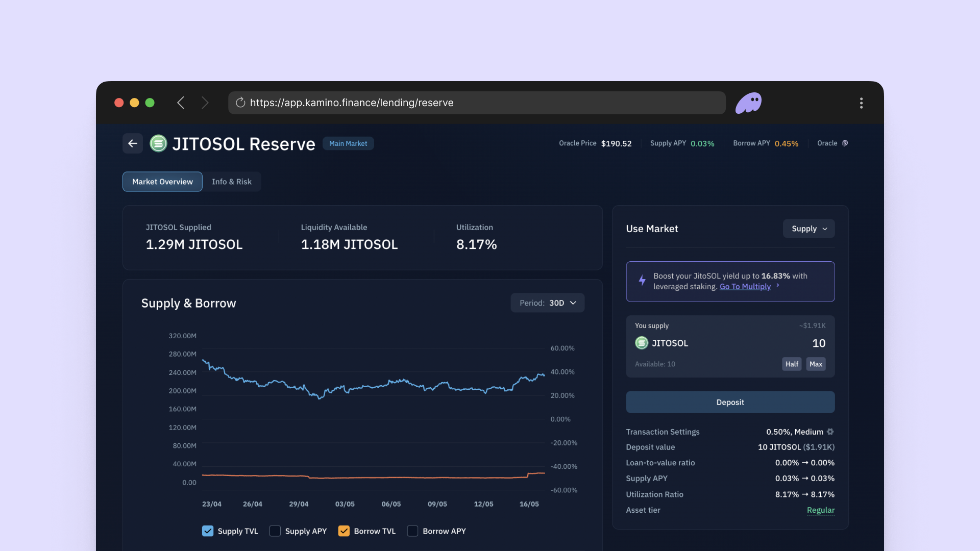The width and height of the screenshot is (980, 551).
Task: Follow the Go To Multiply link
Action: tap(745, 287)
